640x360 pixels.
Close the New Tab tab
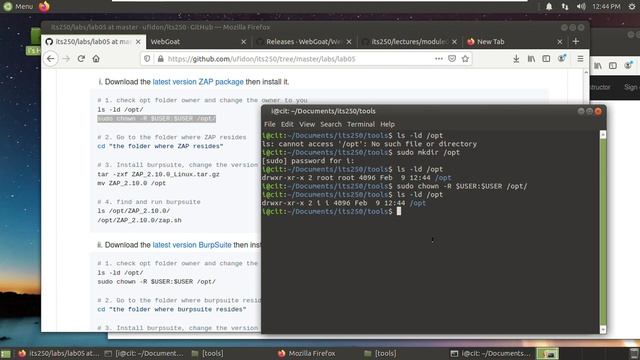click(560, 42)
